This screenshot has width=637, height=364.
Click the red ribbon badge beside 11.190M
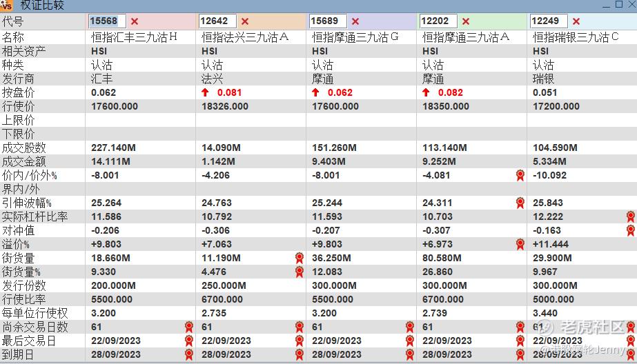click(x=300, y=258)
